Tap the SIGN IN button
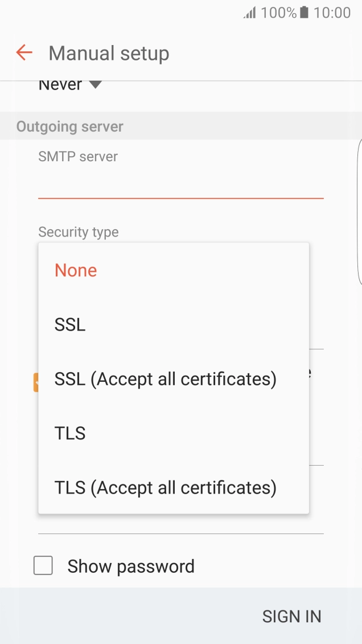Image resolution: width=362 pixels, height=644 pixels. [x=291, y=616]
